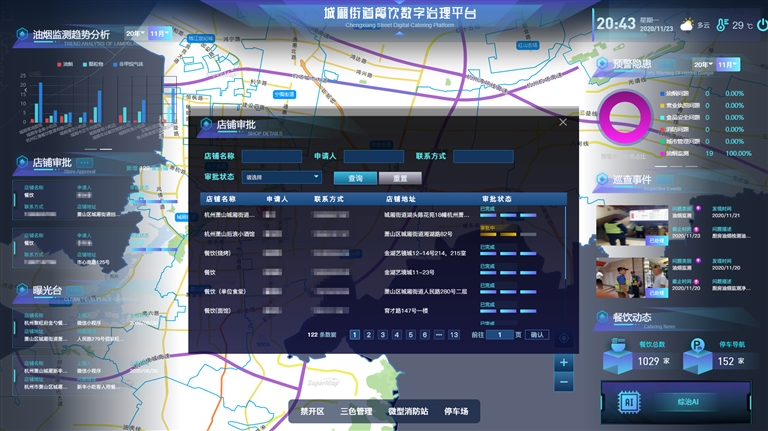The height and width of the screenshot is (431, 768).
Task: Click the catering bowl icon above 1029
Action: (x=618, y=345)
